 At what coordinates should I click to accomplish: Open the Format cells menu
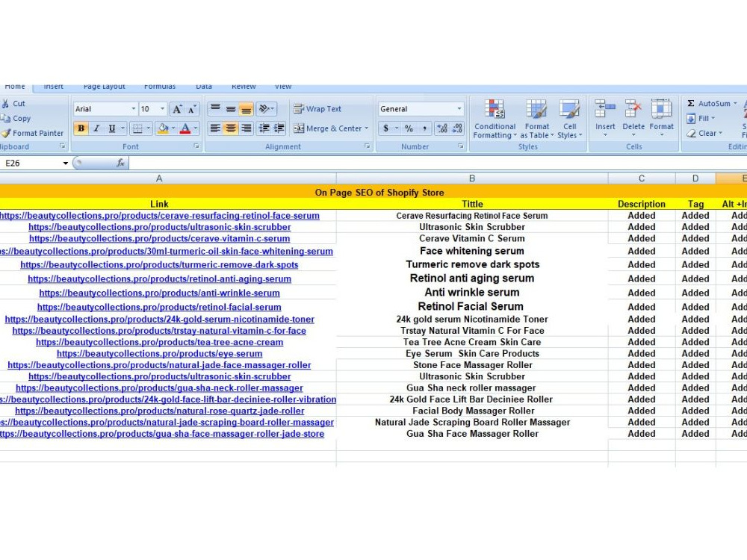[661, 119]
